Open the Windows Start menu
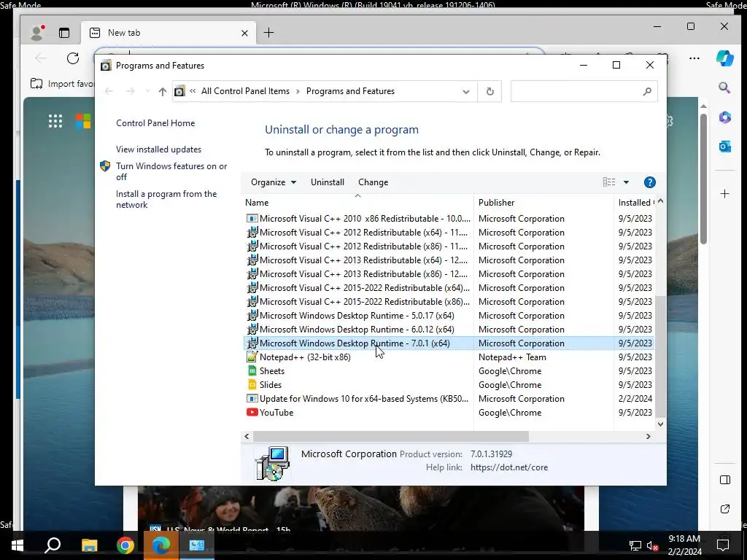 pos(18,545)
